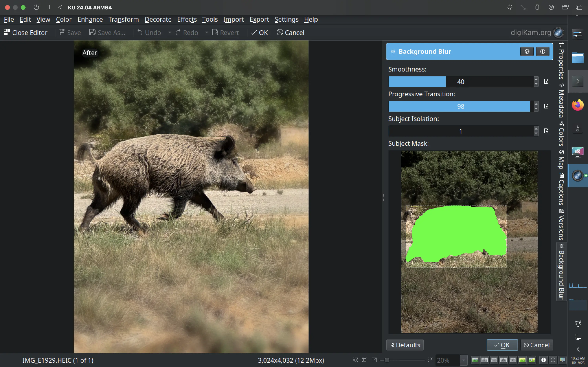Save Smoothness setting using the file icon
This screenshot has width=588, height=367.
coord(546,82)
